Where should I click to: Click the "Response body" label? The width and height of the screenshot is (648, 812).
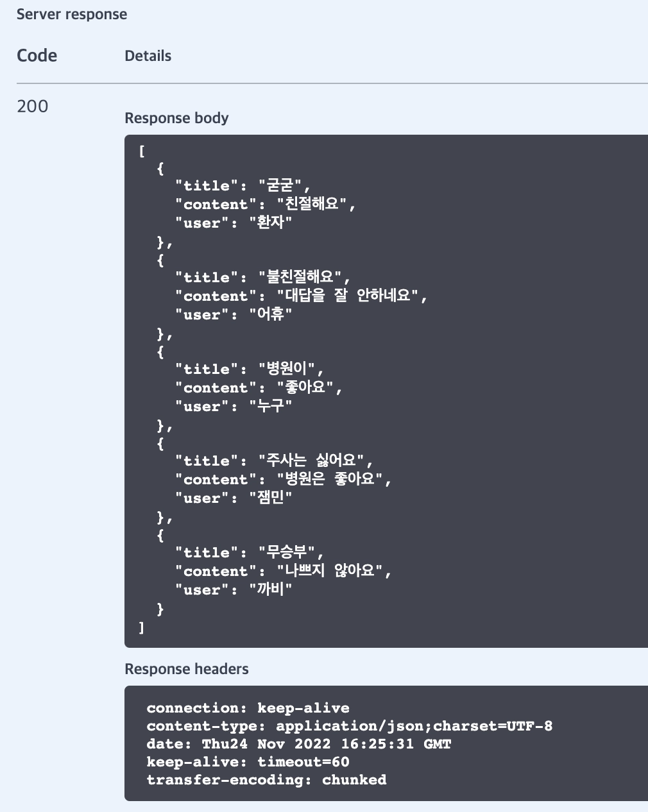176,118
